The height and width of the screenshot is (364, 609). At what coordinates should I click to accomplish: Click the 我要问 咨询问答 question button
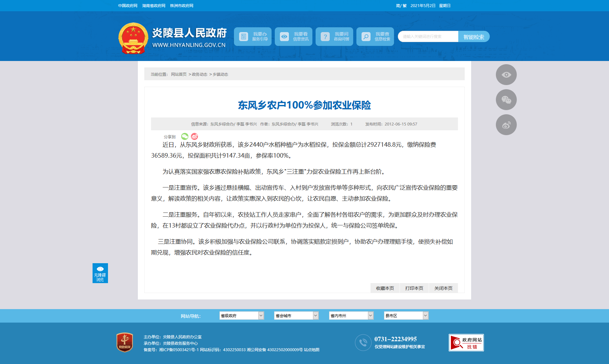click(x=334, y=37)
